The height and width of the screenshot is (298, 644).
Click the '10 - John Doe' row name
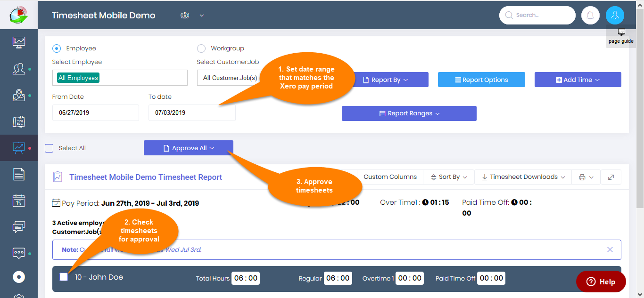click(99, 277)
